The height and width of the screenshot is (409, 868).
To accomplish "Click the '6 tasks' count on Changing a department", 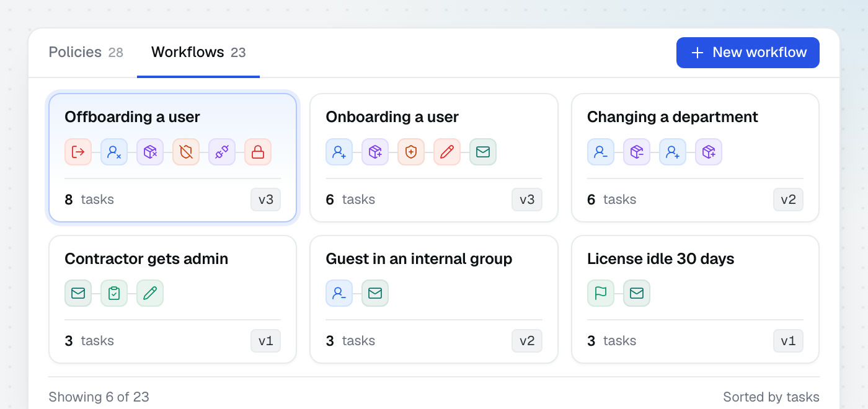I will [x=612, y=200].
